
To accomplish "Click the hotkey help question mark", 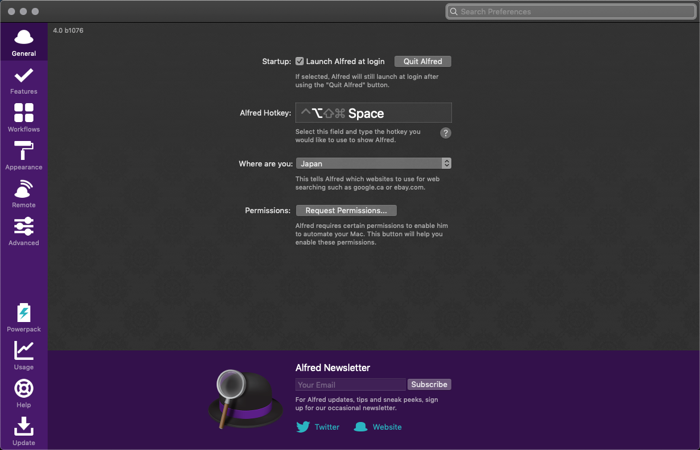I will [x=446, y=133].
